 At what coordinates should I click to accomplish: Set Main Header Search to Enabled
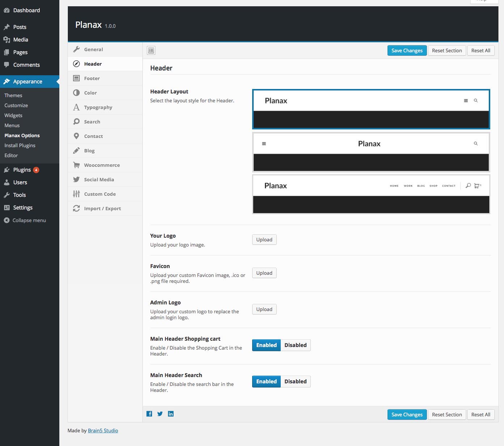[266, 381]
